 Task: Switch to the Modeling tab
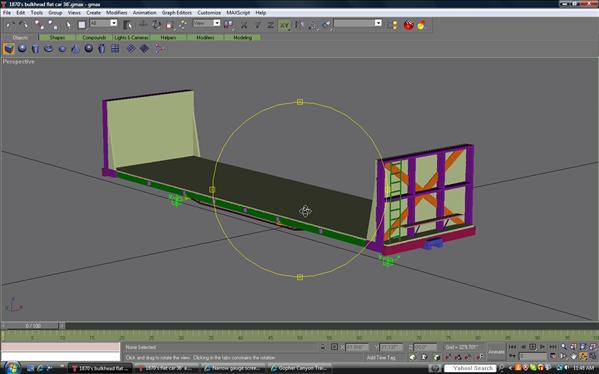click(x=242, y=37)
